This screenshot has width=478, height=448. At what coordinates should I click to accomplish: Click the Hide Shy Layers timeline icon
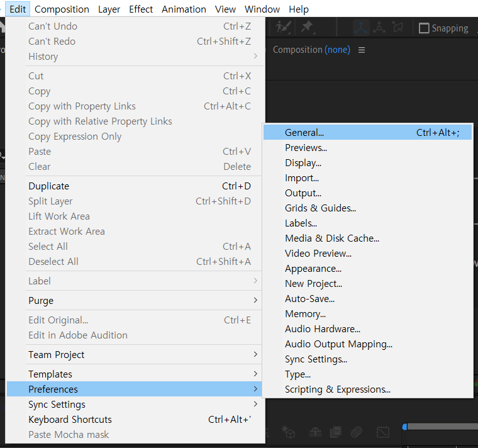(x=316, y=432)
